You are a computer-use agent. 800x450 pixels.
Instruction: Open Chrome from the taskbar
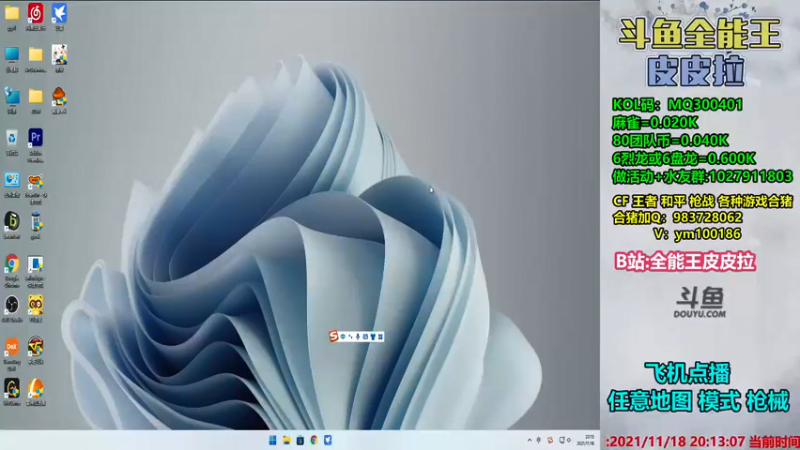point(314,440)
